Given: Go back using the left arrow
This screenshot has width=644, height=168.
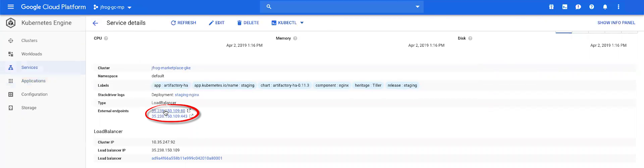Looking at the screenshot, I should (x=95, y=23).
